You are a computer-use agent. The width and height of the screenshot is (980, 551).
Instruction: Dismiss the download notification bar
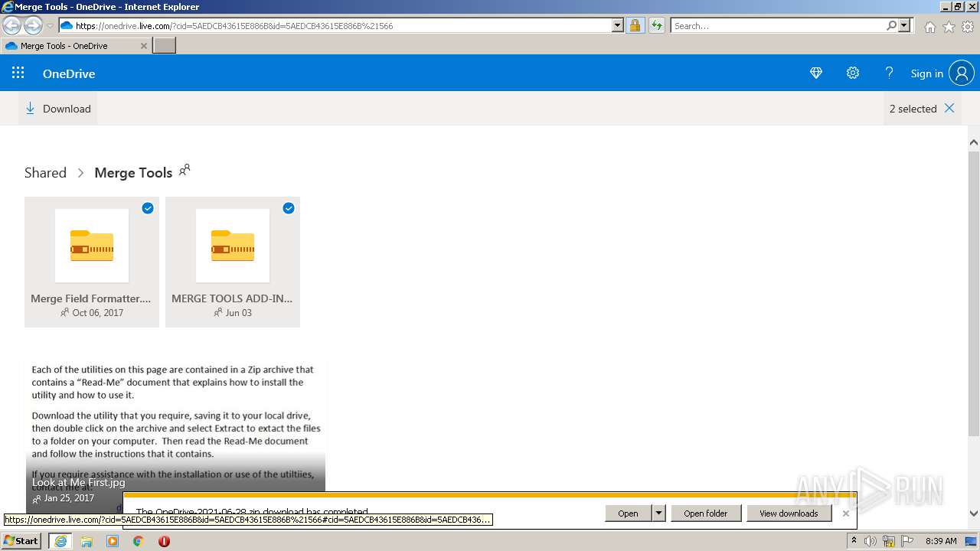[x=846, y=514]
